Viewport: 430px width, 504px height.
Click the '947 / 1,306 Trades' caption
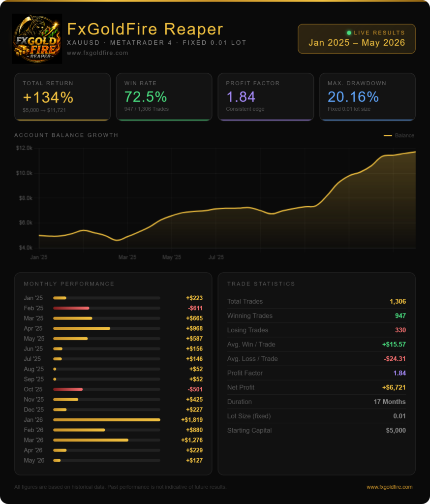pos(146,109)
